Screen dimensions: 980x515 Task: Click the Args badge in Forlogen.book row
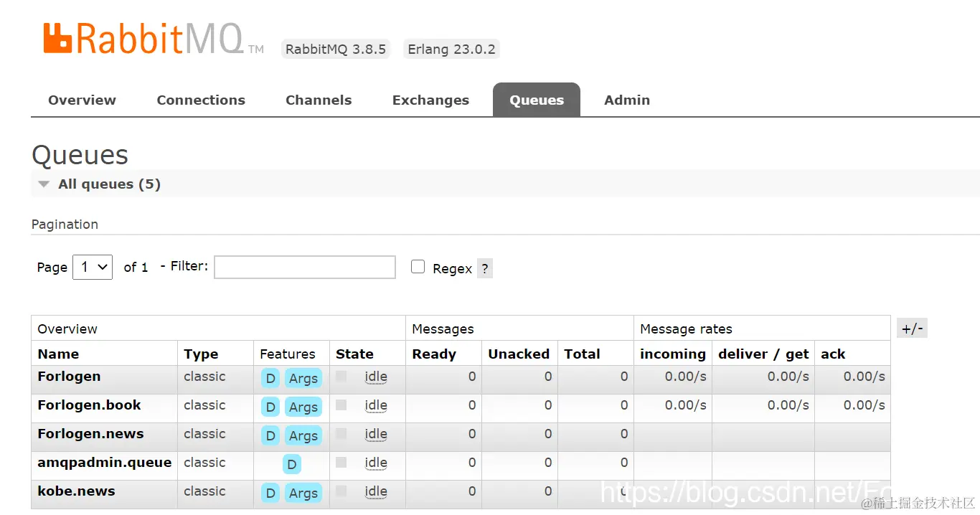click(x=303, y=407)
